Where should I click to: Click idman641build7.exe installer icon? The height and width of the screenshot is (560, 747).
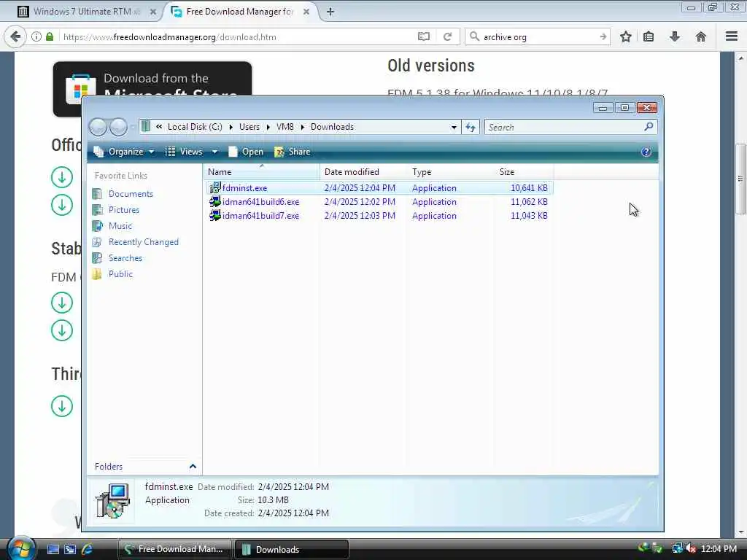coord(215,215)
